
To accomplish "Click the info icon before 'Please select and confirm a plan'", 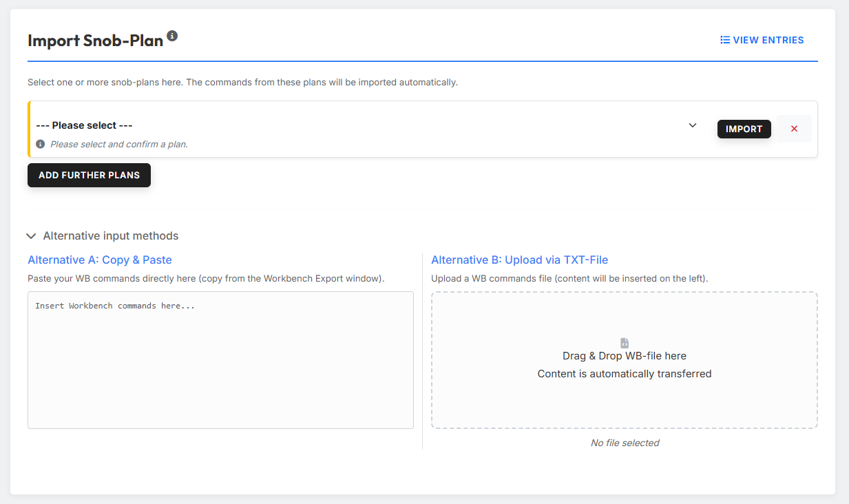I will pos(41,145).
